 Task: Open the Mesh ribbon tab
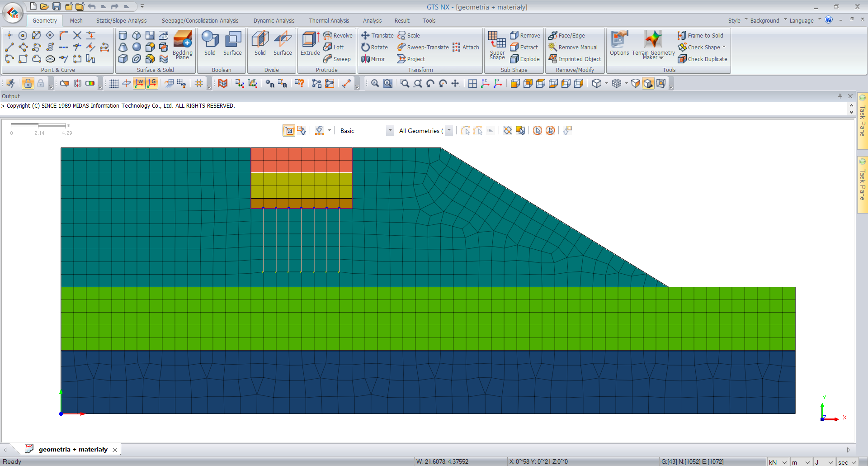point(76,20)
